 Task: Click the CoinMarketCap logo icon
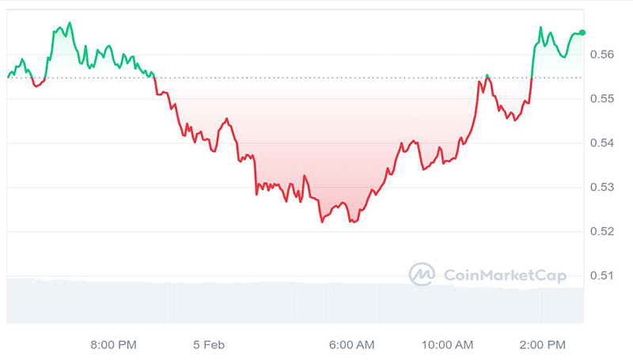pyautogui.click(x=422, y=275)
